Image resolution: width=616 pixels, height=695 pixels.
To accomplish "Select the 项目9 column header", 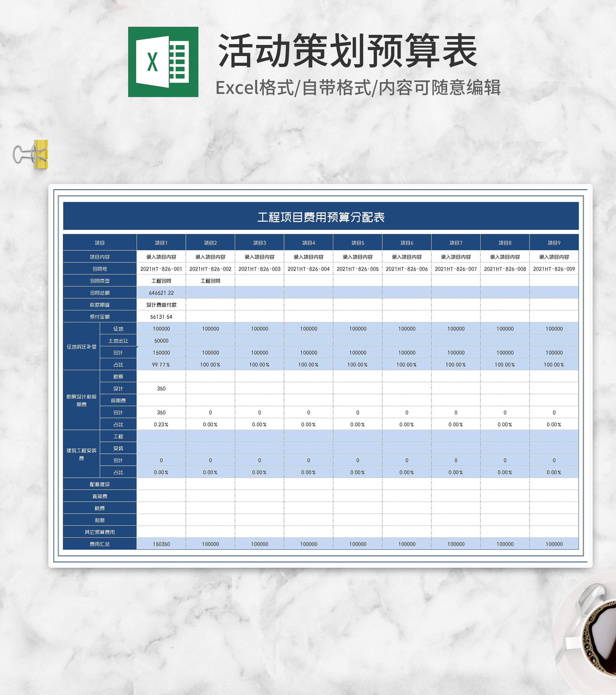I will click(554, 243).
